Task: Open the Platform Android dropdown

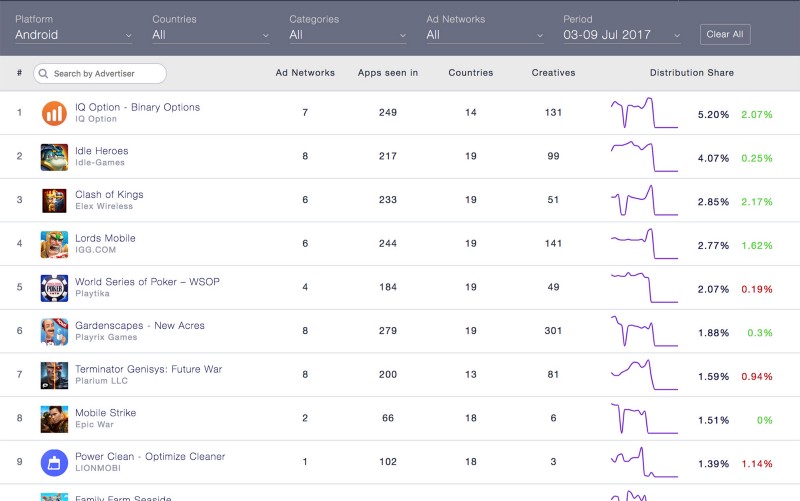Action: pos(73,35)
